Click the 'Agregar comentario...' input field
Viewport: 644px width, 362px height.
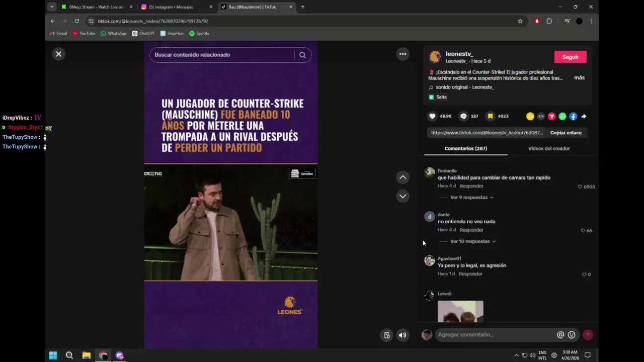[x=495, y=335]
